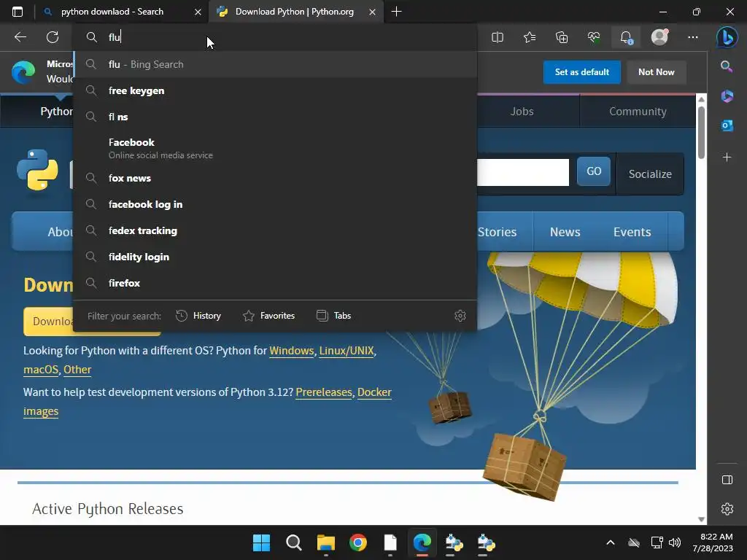Open the Prereleases link
The image size is (747, 560).
click(x=324, y=392)
